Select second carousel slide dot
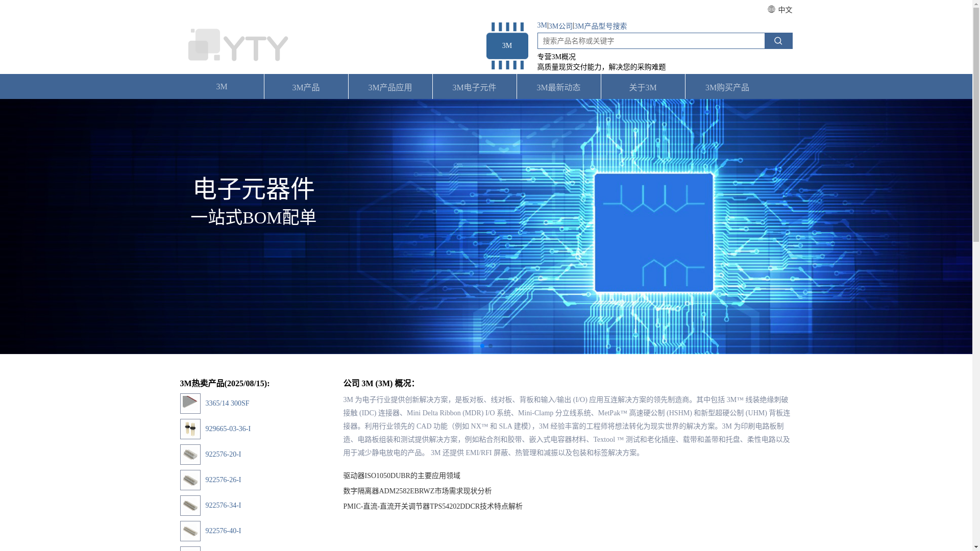The width and height of the screenshot is (980, 551). pos(491,346)
